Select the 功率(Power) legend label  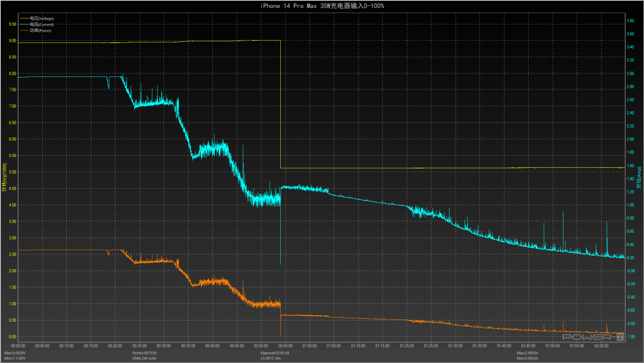pos(41,30)
